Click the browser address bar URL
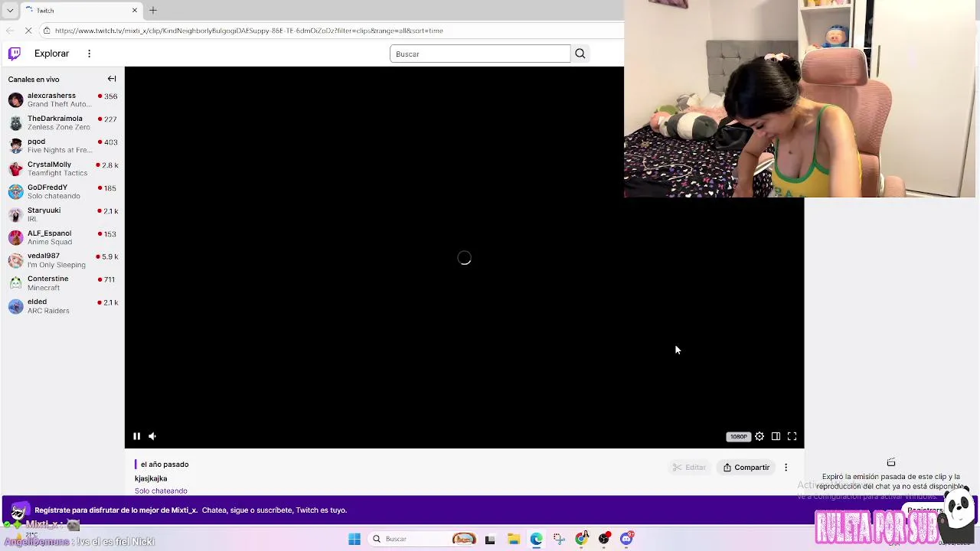The height and width of the screenshot is (551, 980). tap(249, 31)
